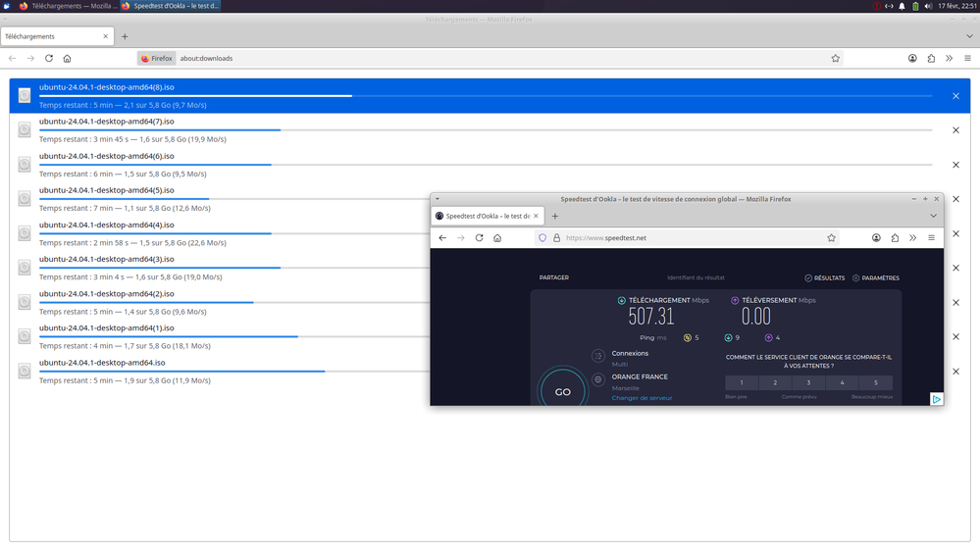Go to home in Téléchargements window
This screenshot has width=980, height=551.
[67, 58]
